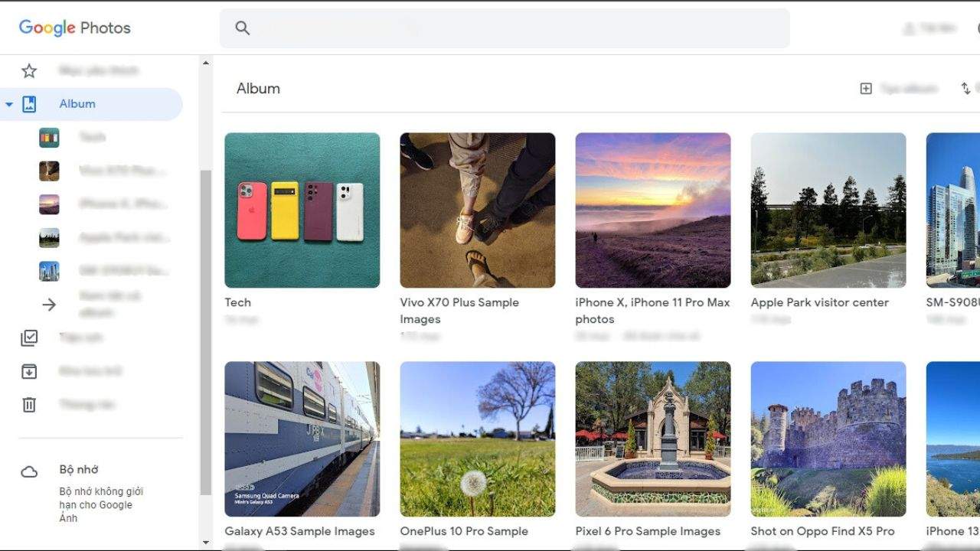Click Galaxy A53 Sample Images title

coord(299,531)
